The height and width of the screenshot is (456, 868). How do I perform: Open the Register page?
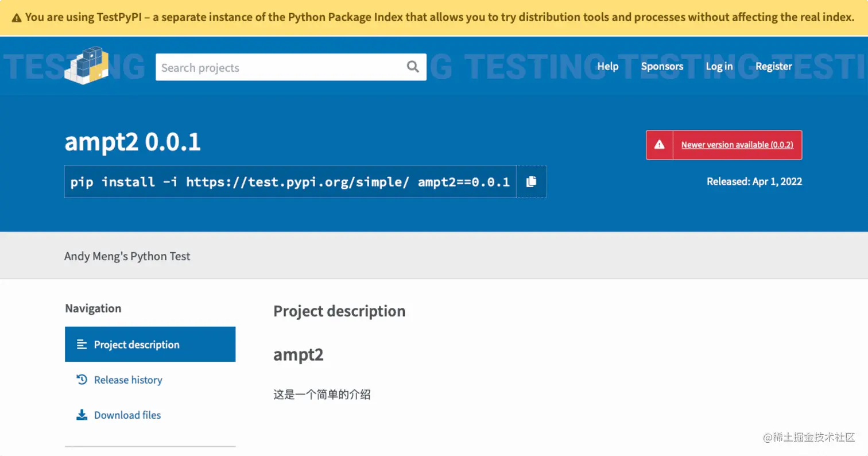coord(773,66)
